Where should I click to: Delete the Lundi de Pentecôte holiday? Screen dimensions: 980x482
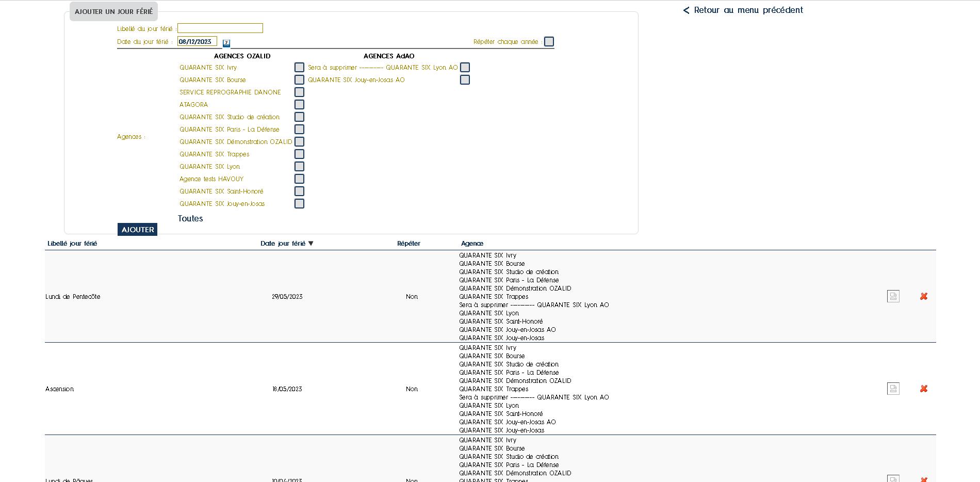924,296
